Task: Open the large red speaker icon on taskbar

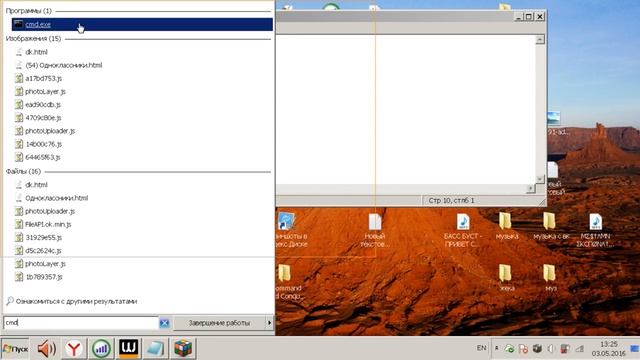Action: coord(47,349)
